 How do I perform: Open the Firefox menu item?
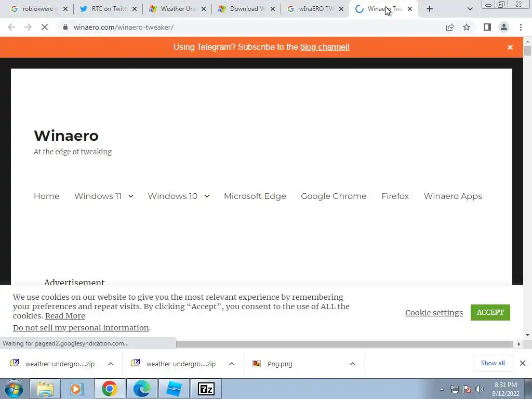tap(395, 196)
